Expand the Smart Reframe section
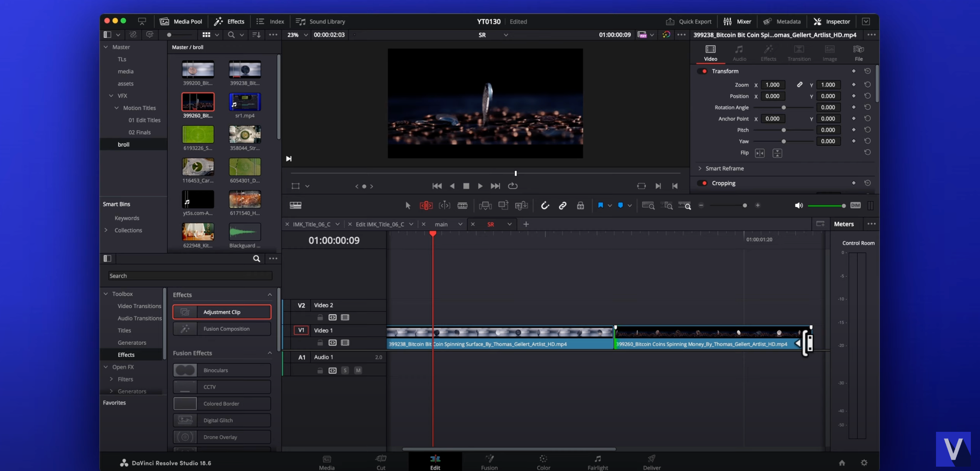Image resolution: width=980 pixels, height=471 pixels. (x=700, y=168)
